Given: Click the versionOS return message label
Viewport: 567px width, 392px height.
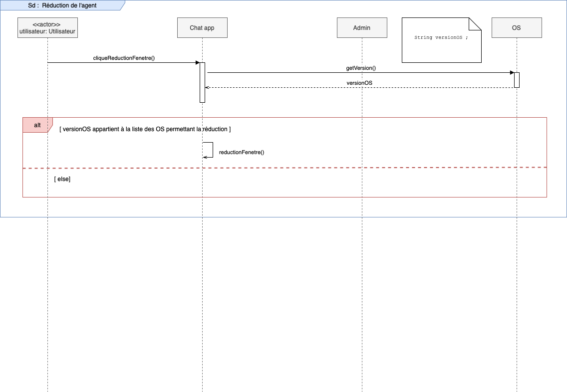Looking at the screenshot, I should [359, 83].
